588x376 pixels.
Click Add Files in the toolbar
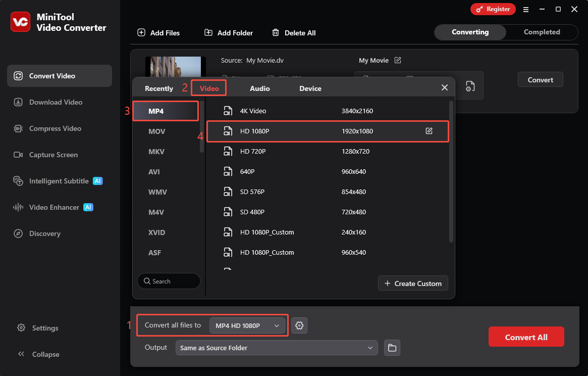(x=158, y=33)
